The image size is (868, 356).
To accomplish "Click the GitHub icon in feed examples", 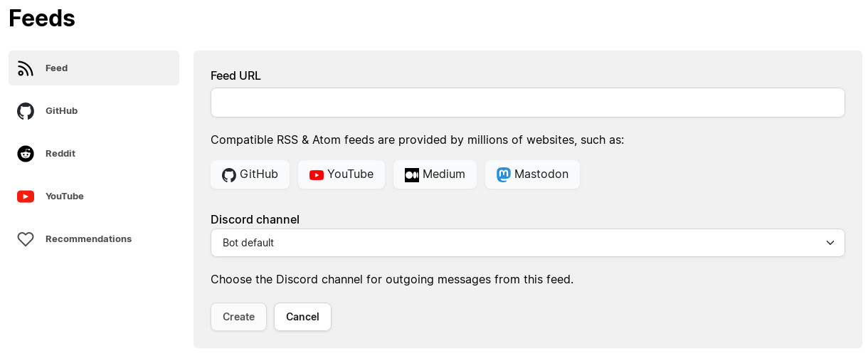I will pyautogui.click(x=229, y=175).
